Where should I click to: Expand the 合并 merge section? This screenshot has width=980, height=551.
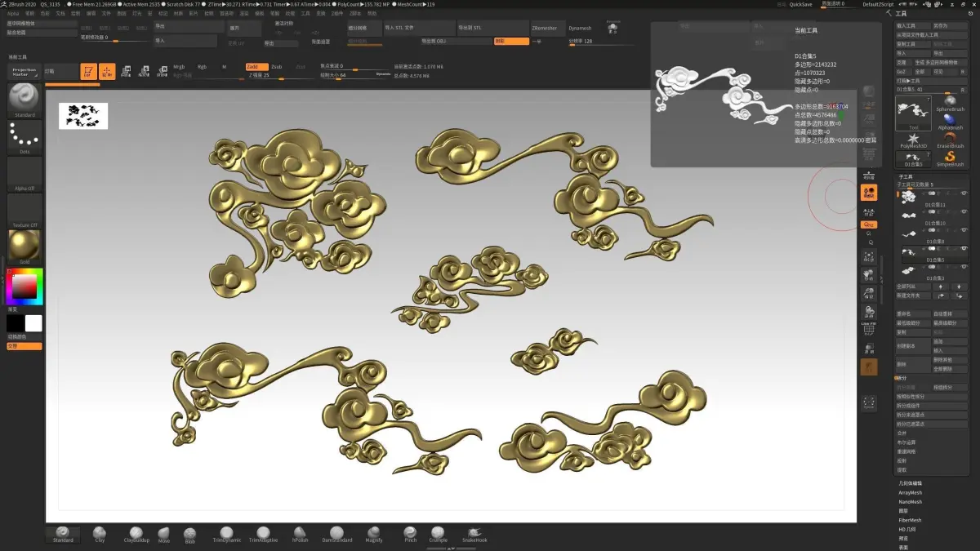click(902, 433)
